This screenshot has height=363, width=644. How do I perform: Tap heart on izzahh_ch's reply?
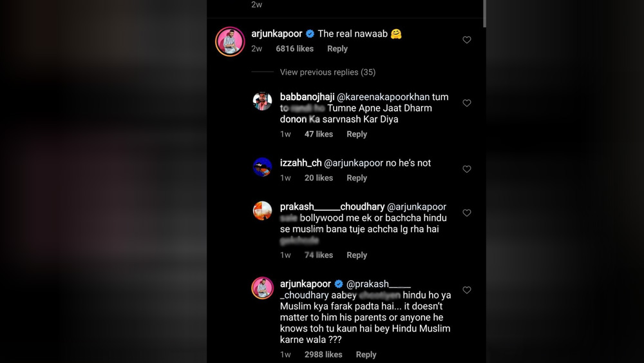467,169
